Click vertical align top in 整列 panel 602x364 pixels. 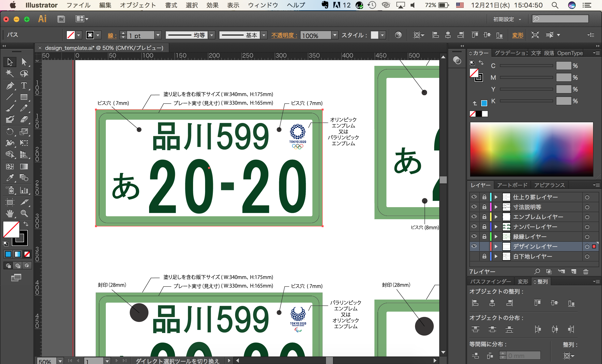pos(537,303)
